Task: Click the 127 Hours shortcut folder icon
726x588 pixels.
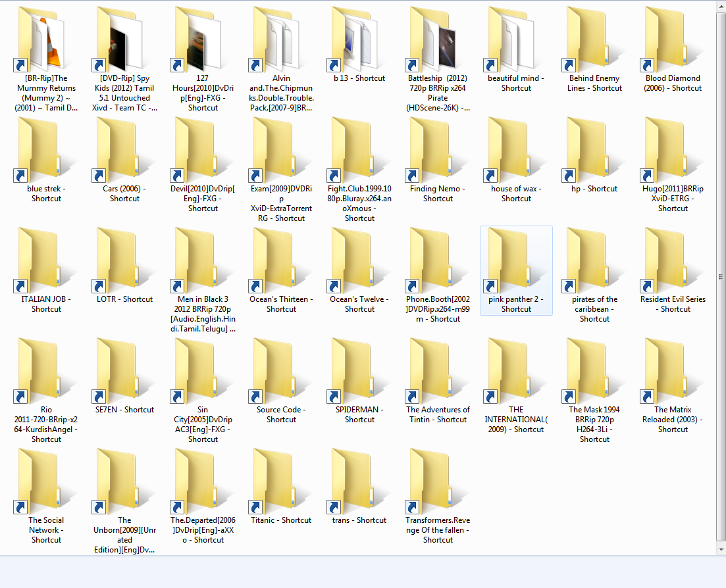Action: (x=196, y=39)
